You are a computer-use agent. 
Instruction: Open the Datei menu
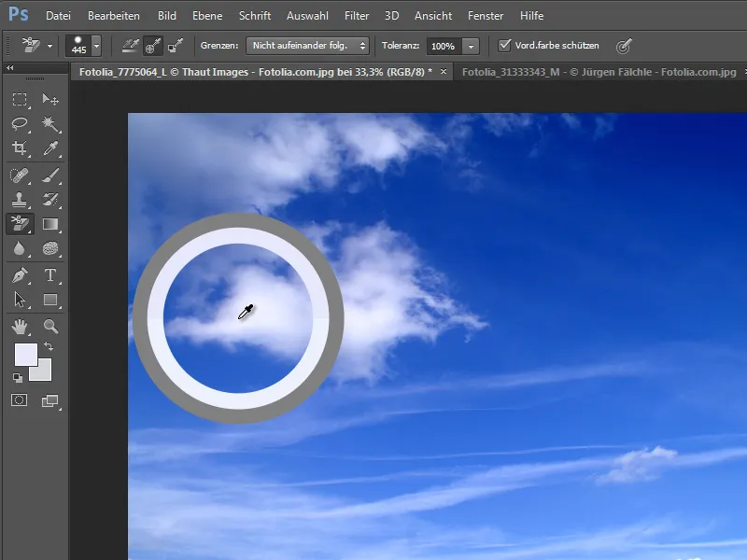(58, 16)
